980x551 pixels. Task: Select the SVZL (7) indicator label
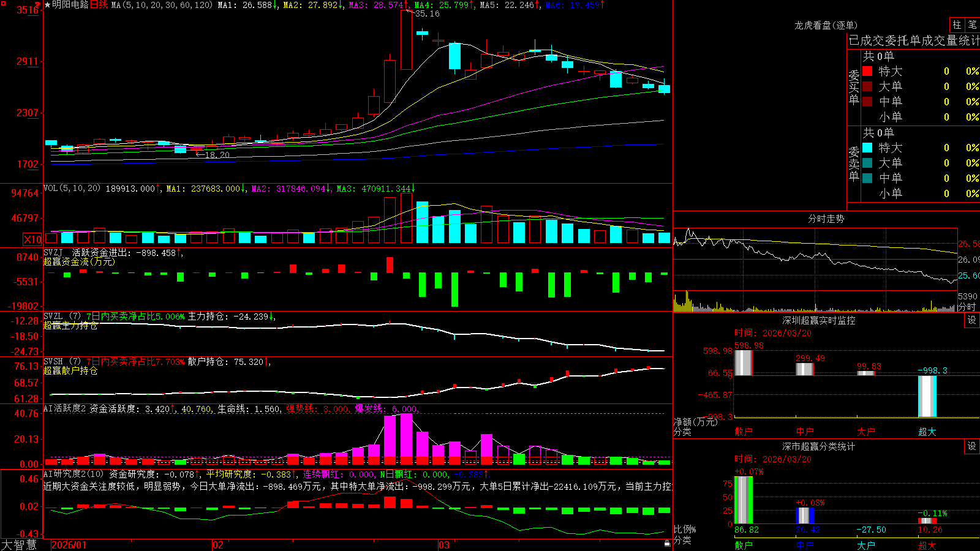point(62,317)
